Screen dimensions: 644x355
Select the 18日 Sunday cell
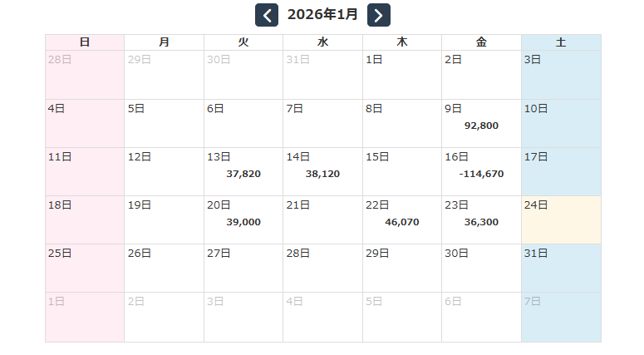point(85,219)
